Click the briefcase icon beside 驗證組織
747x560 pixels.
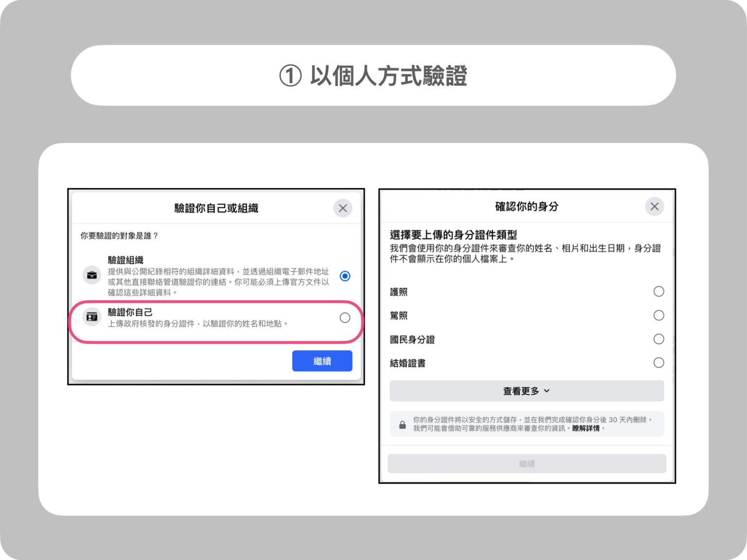click(x=92, y=274)
